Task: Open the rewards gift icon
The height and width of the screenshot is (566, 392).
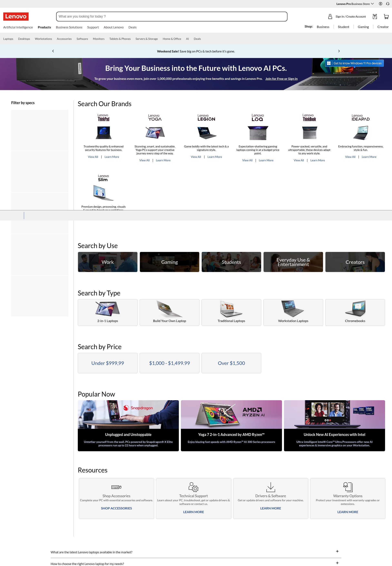Action: [375, 17]
